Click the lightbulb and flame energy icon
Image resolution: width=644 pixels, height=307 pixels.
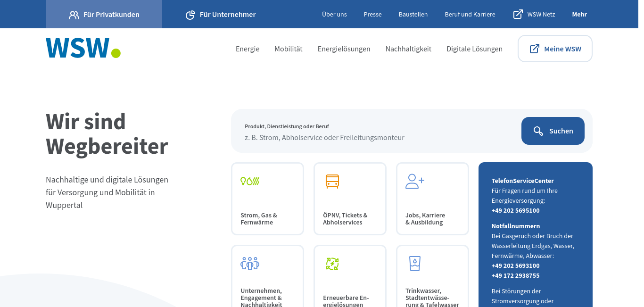(x=250, y=181)
